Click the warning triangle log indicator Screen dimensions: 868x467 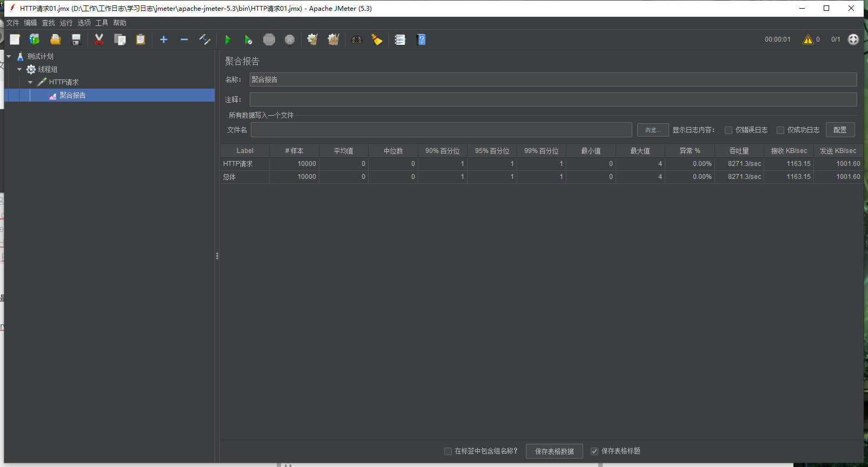pyautogui.click(x=808, y=39)
